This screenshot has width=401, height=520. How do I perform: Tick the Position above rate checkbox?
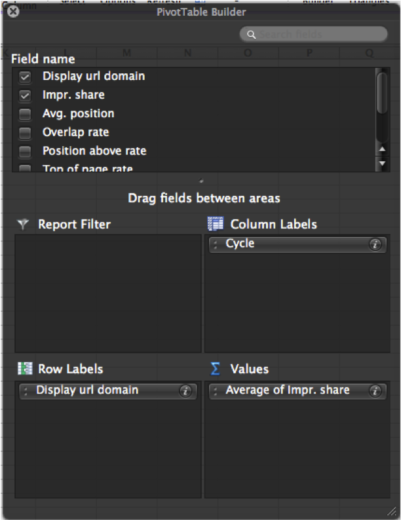tap(25, 152)
